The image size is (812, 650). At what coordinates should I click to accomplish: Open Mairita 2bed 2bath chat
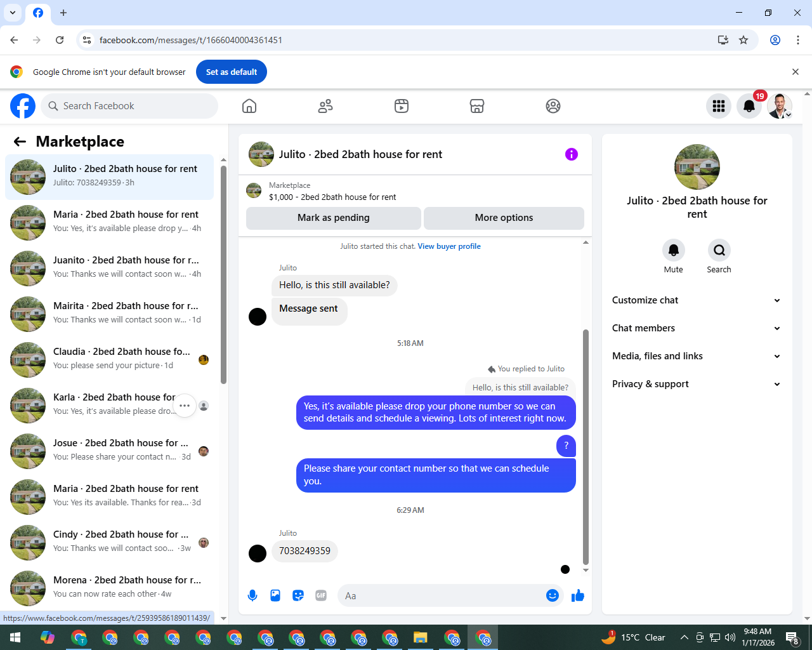[x=109, y=314]
